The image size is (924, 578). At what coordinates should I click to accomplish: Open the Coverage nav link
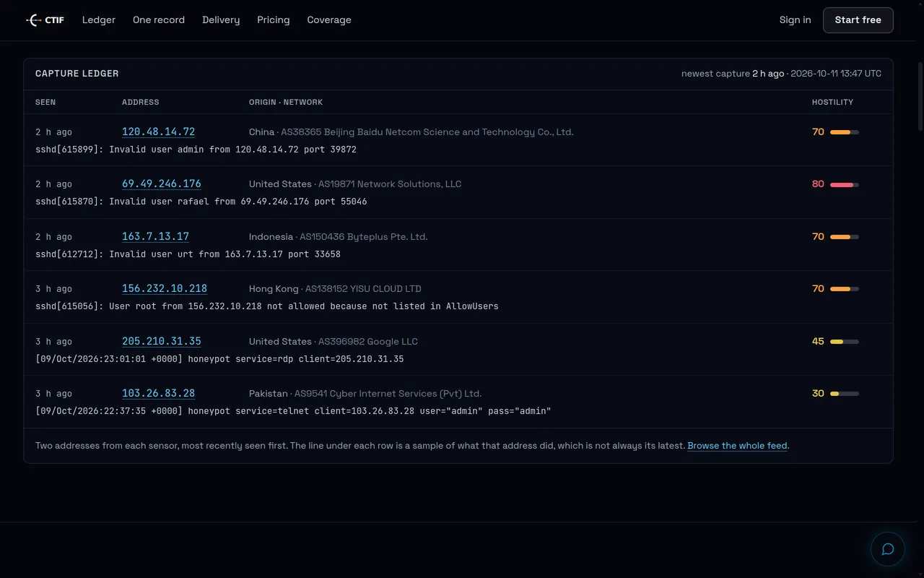[329, 20]
